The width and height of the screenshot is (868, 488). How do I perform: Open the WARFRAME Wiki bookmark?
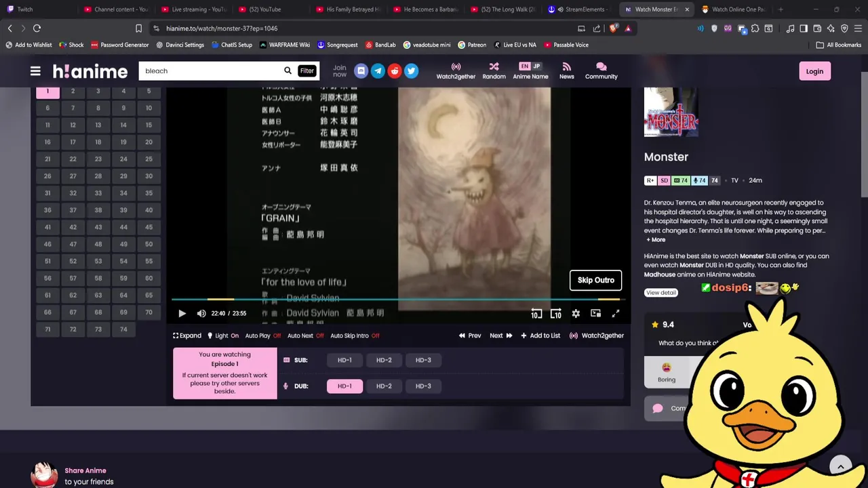point(284,45)
